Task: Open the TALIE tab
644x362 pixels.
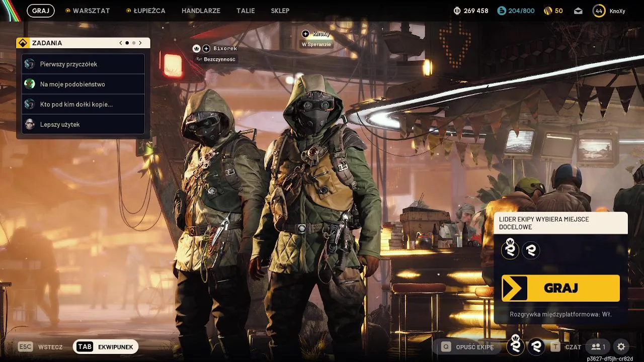Action: point(246,11)
